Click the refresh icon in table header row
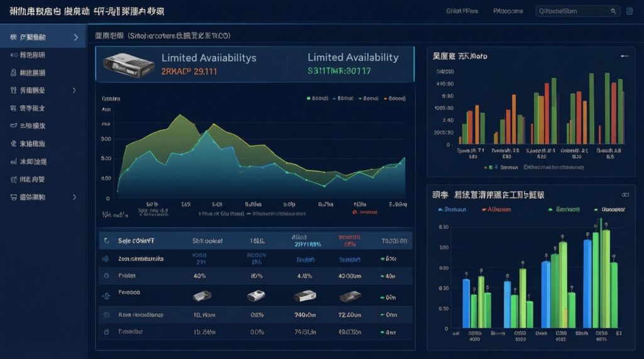 pos(106,241)
